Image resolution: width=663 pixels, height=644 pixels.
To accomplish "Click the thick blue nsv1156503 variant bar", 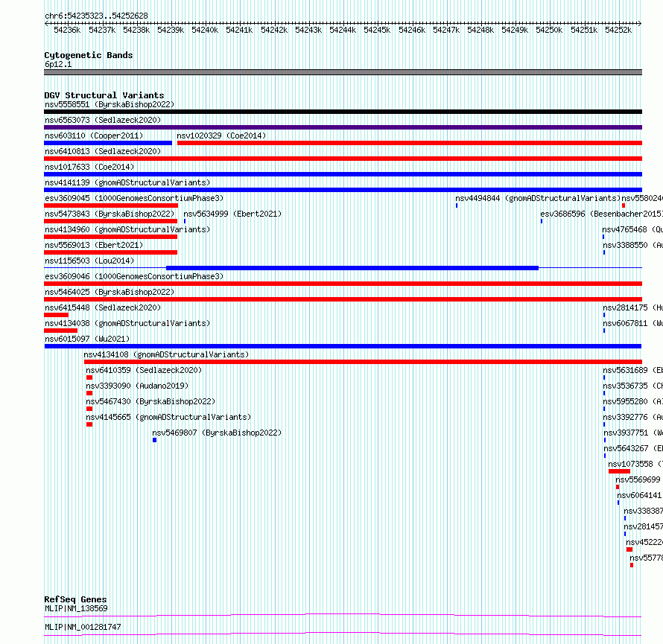I will (x=352, y=268).
